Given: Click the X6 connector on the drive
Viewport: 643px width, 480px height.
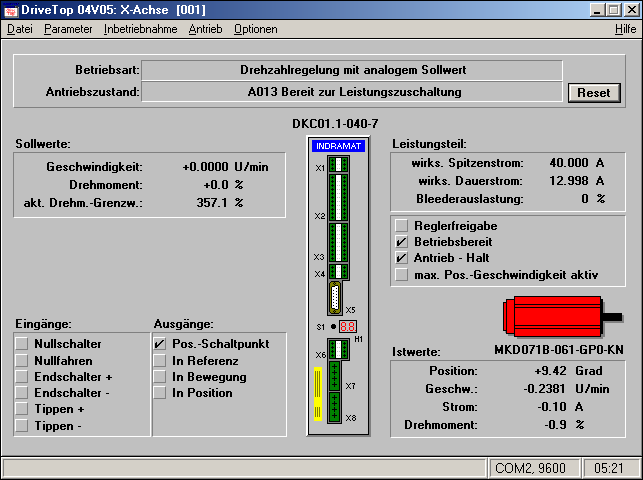Looking at the screenshot, I should coord(338,349).
